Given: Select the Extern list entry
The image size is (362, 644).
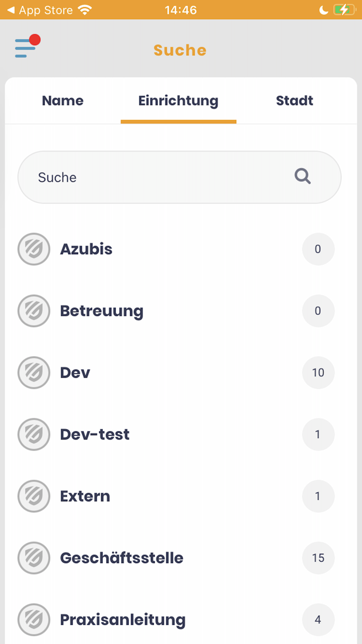Looking at the screenshot, I should (85, 496).
